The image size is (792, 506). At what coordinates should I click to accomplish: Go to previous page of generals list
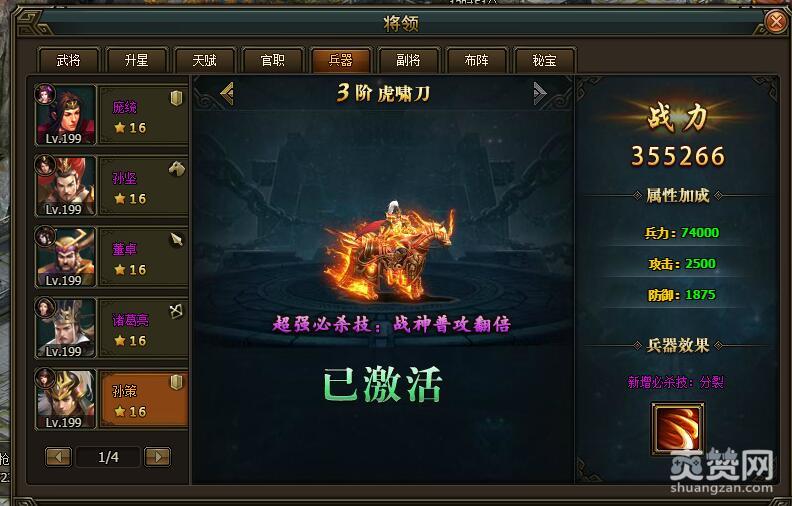coord(59,457)
